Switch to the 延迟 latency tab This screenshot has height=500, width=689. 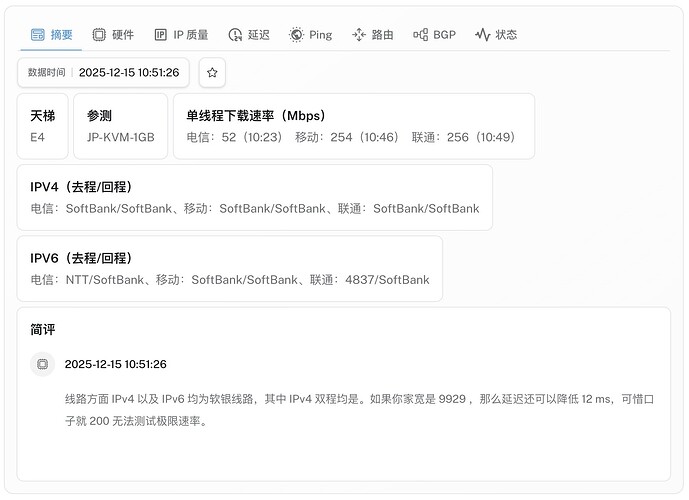tap(249, 35)
